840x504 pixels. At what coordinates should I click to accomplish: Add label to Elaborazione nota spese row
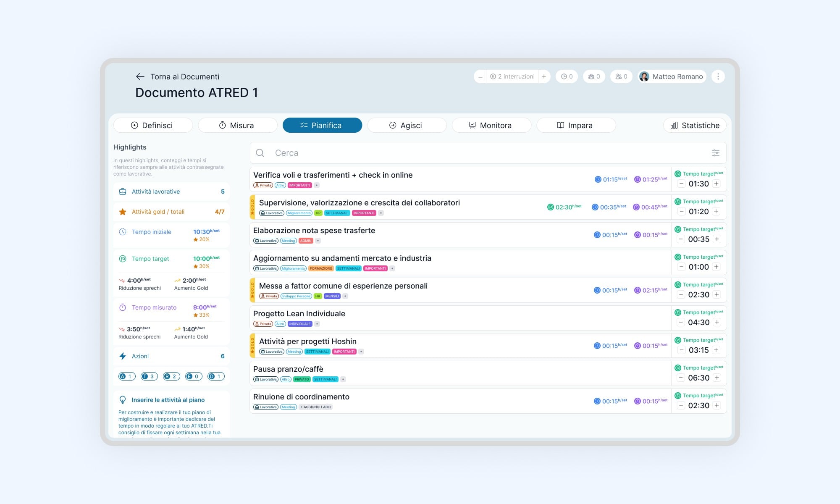tap(318, 241)
